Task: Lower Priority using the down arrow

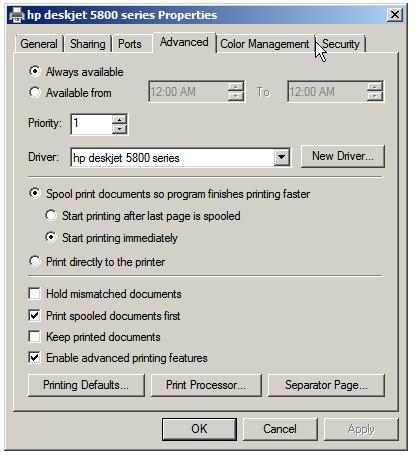Action: 120,129
